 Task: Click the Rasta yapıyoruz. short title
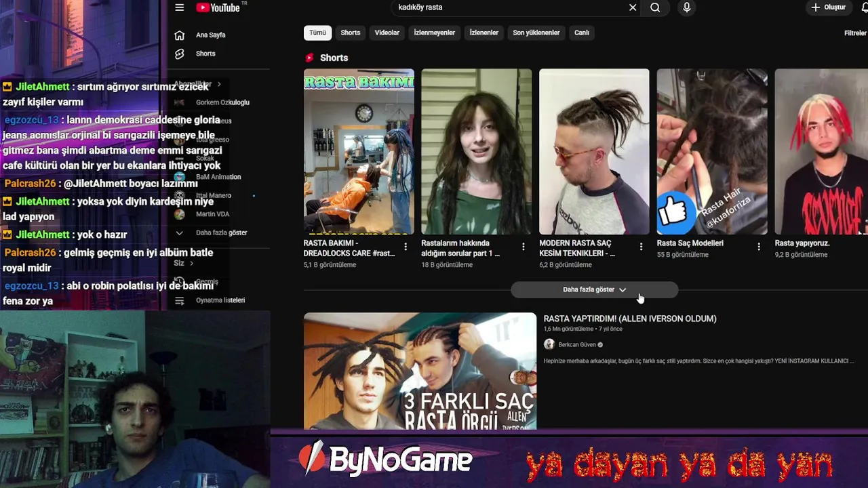point(802,243)
